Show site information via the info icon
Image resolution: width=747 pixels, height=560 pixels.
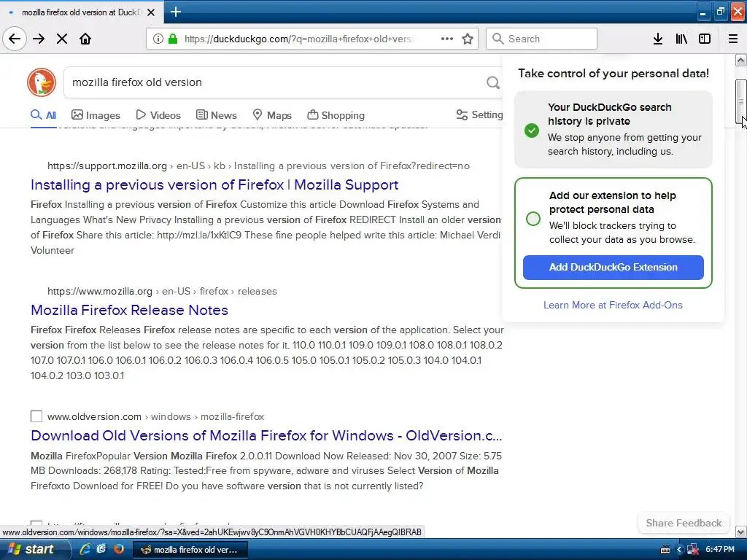pos(158,39)
